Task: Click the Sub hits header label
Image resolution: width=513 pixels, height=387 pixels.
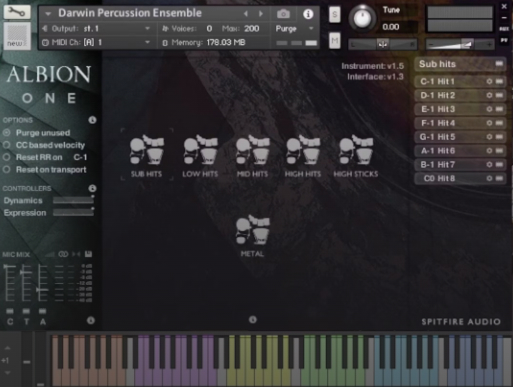Action: pos(437,64)
